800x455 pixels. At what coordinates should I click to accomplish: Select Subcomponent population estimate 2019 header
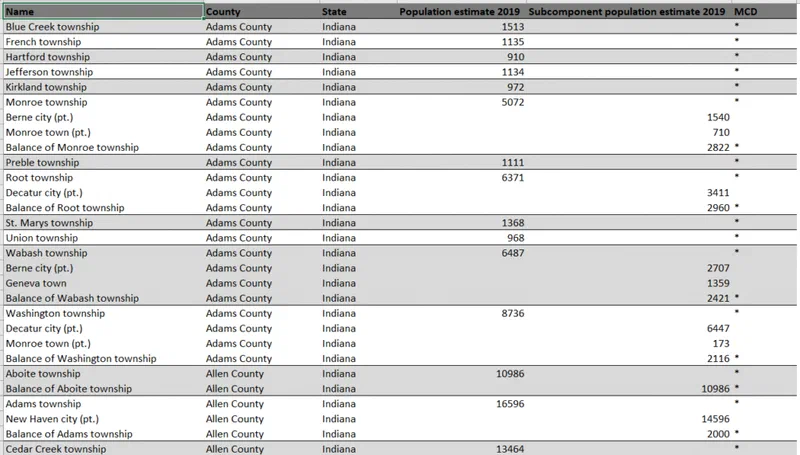pos(627,11)
